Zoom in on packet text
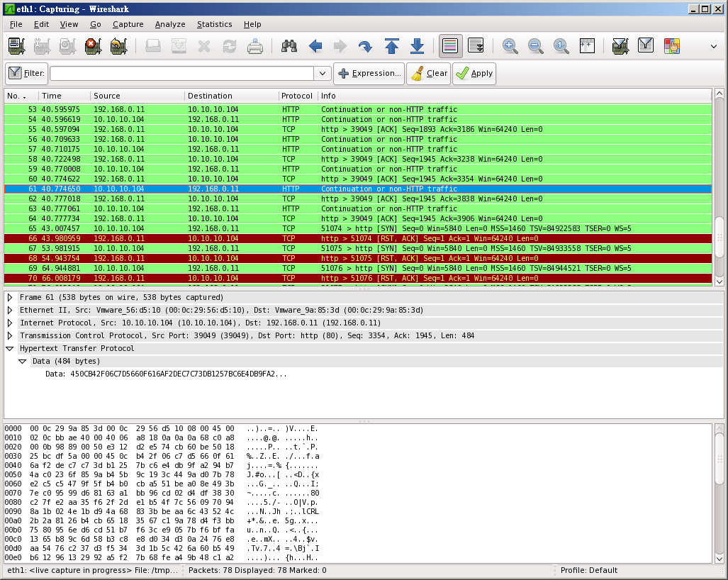The image size is (728, 580). coord(510,45)
